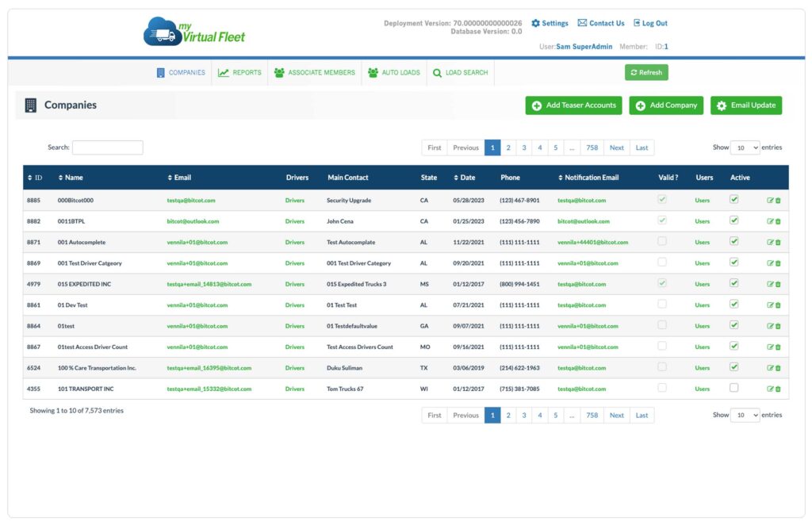Toggle Valid checkbox for 001 Autocomplete
This screenshot has width=812, height=525.
[x=662, y=241]
